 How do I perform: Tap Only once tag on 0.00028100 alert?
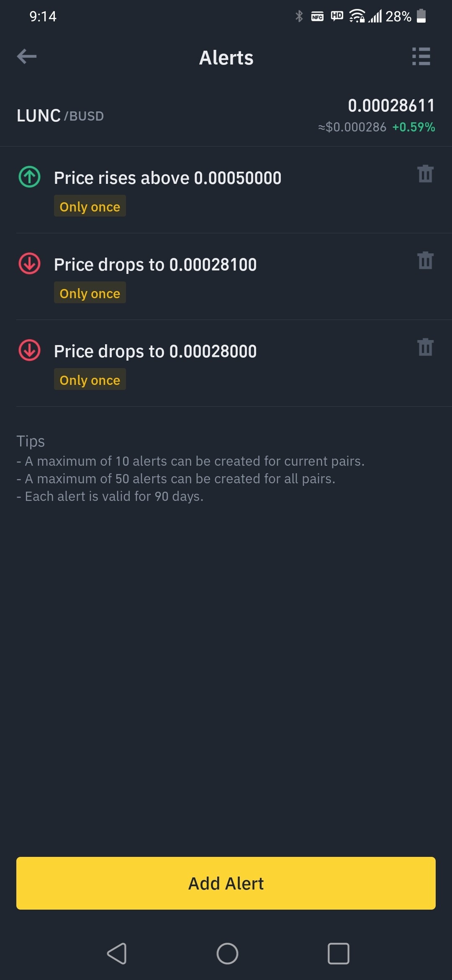pos(90,293)
